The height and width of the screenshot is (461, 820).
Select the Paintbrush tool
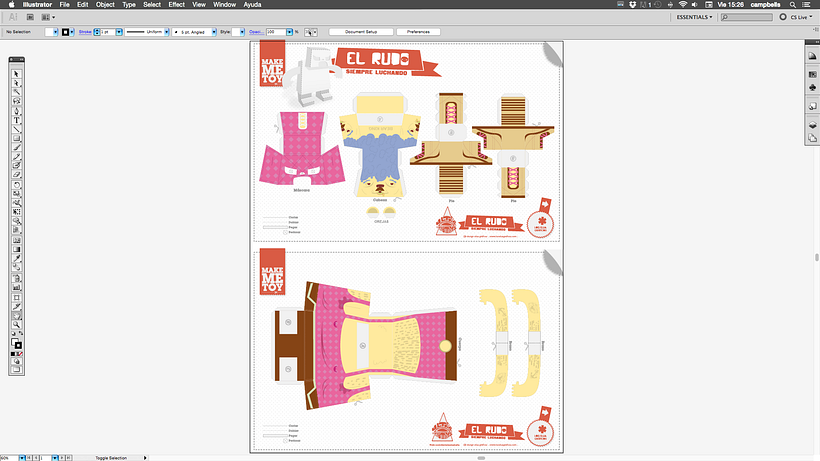(16, 147)
